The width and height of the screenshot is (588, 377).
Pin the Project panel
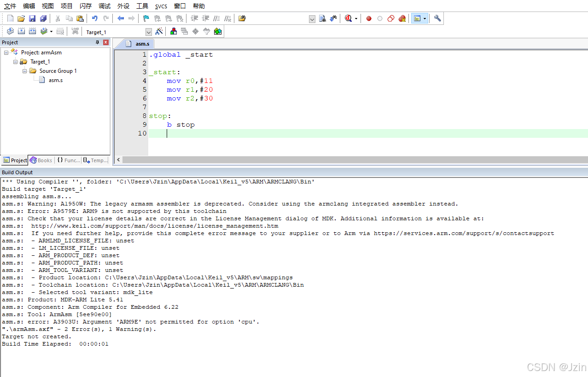pos(97,42)
